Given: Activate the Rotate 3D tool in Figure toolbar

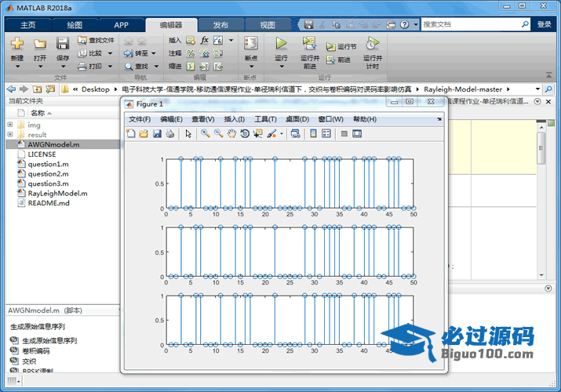Looking at the screenshot, I should click(245, 134).
